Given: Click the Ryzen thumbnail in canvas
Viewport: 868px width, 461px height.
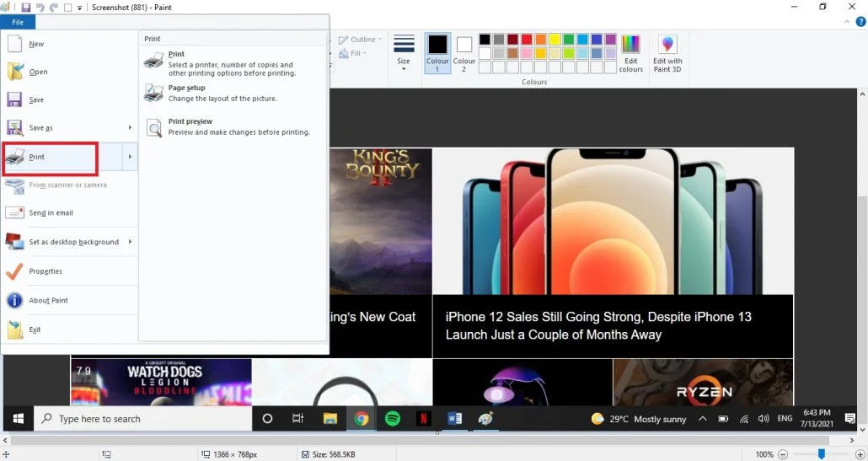Looking at the screenshot, I should click(x=703, y=383).
